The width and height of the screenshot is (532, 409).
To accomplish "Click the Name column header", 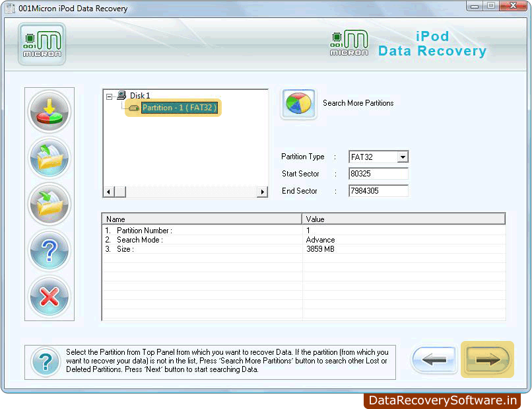I will pos(202,219).
